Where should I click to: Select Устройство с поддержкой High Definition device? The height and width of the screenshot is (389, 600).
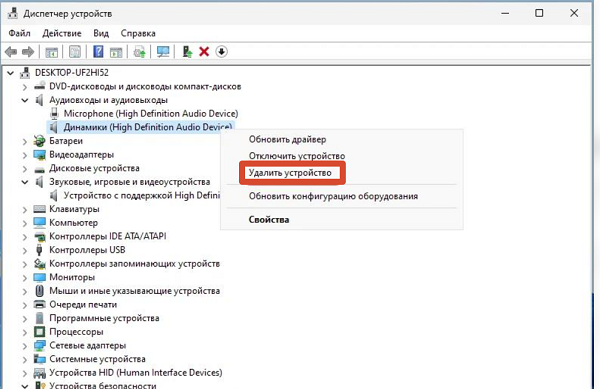[x=142, y=195]
